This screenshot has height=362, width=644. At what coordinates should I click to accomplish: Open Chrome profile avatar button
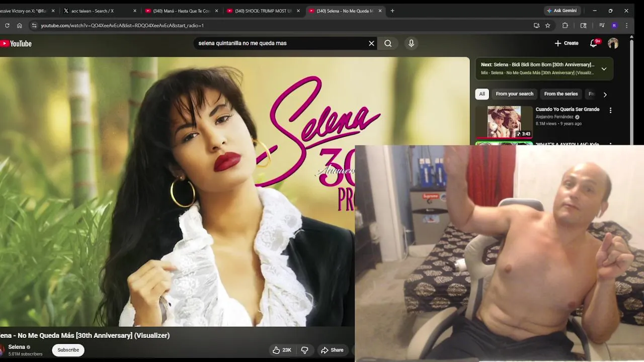tap(614, 25)
